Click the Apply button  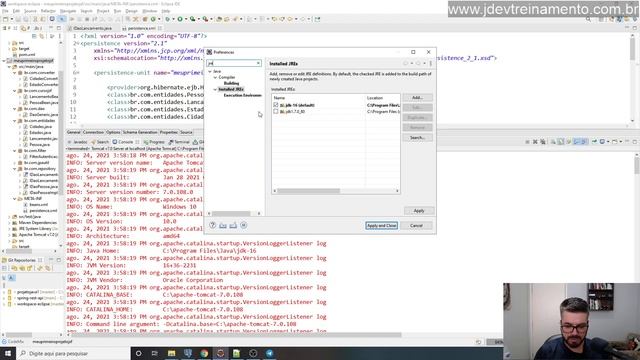pyautogui.click(x=419, y=211)
